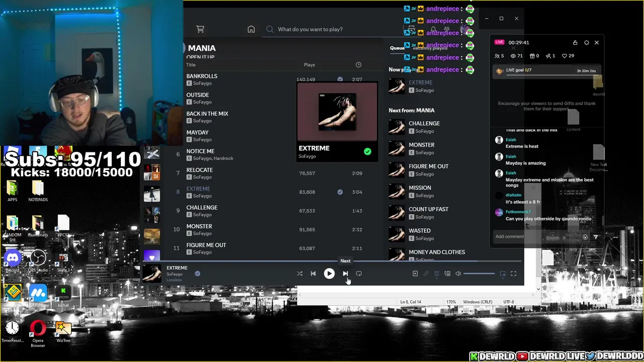Adjust the player volume slider

[x=479, y=274]
